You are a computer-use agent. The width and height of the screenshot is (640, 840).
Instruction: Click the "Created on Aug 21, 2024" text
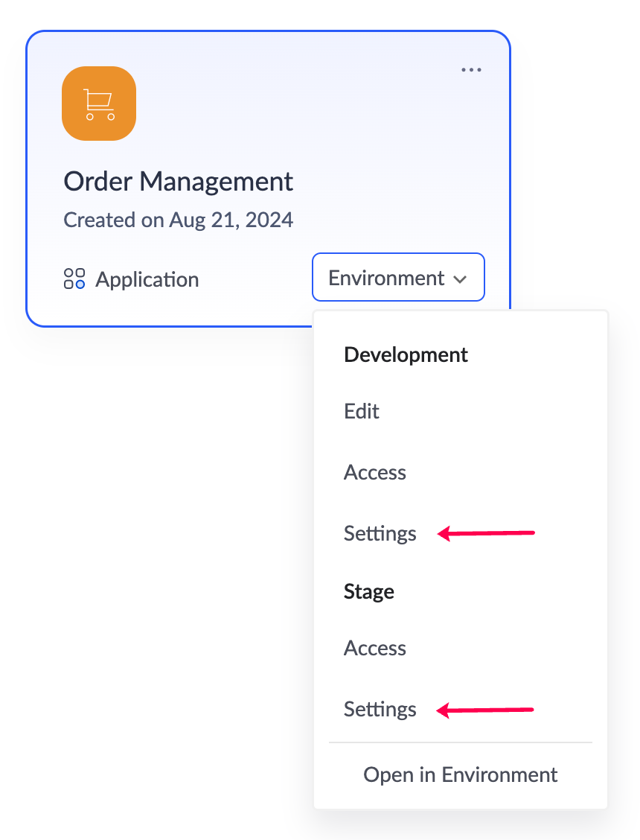179,220
